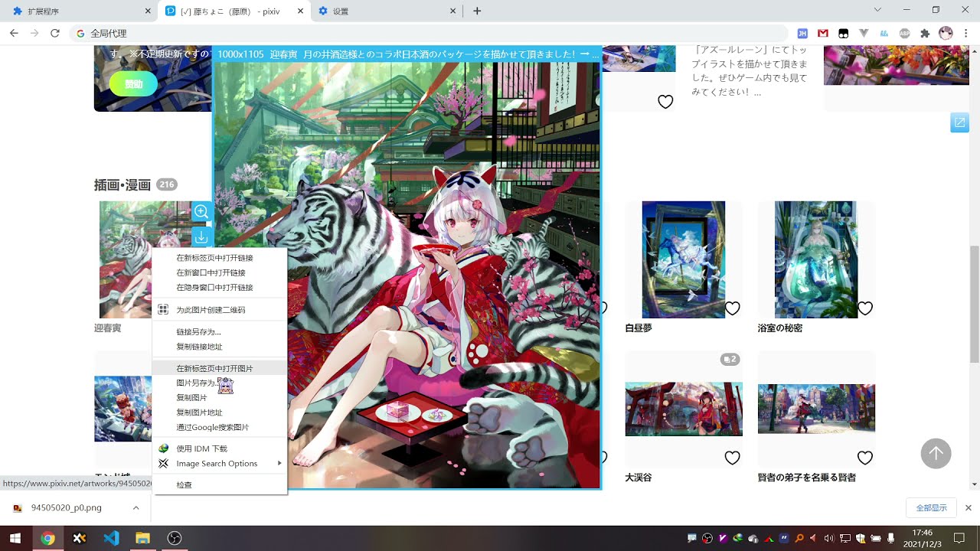Open the downloaded 94505020_p0.png file

click(67, 507)
